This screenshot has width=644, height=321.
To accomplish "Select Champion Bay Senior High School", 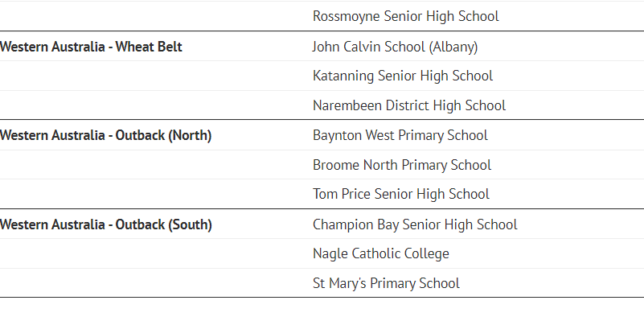I will pyautogui.click(x=415, y=224).
